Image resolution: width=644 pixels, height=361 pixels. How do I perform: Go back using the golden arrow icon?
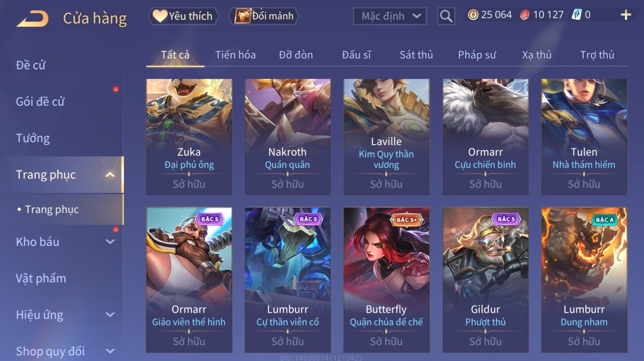pyautogui.click(x=32, y=18)
